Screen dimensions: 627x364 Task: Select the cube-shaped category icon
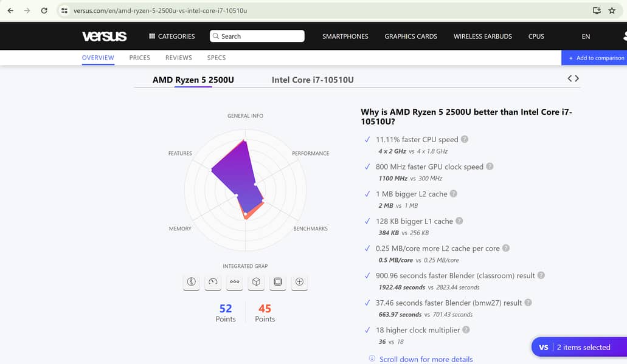tap(256, 282)
